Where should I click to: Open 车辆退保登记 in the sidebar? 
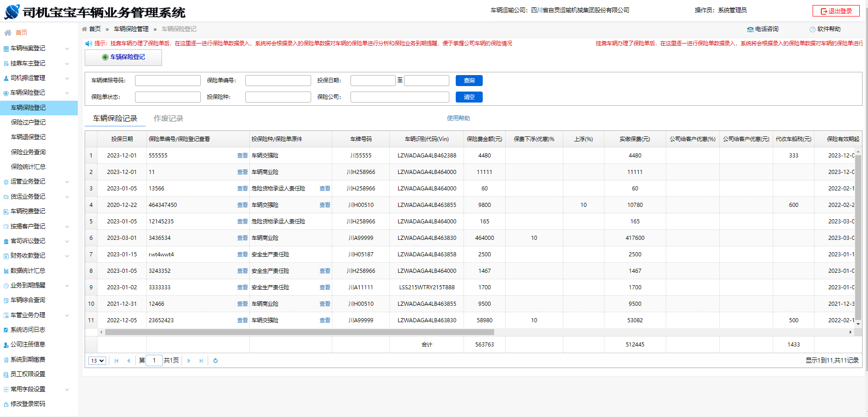point(28,137)
